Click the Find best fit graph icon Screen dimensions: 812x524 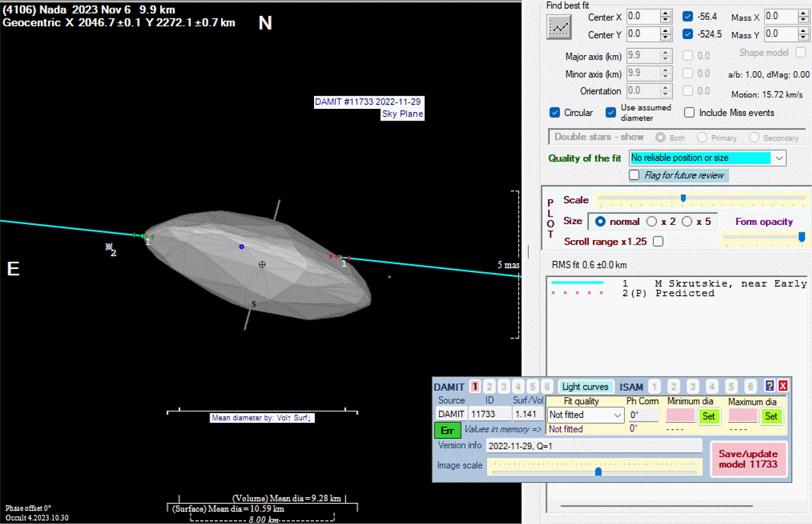point(559,26)
